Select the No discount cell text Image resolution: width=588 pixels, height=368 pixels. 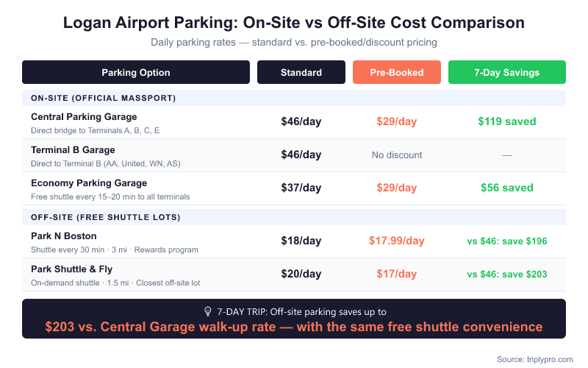(397, 155)
